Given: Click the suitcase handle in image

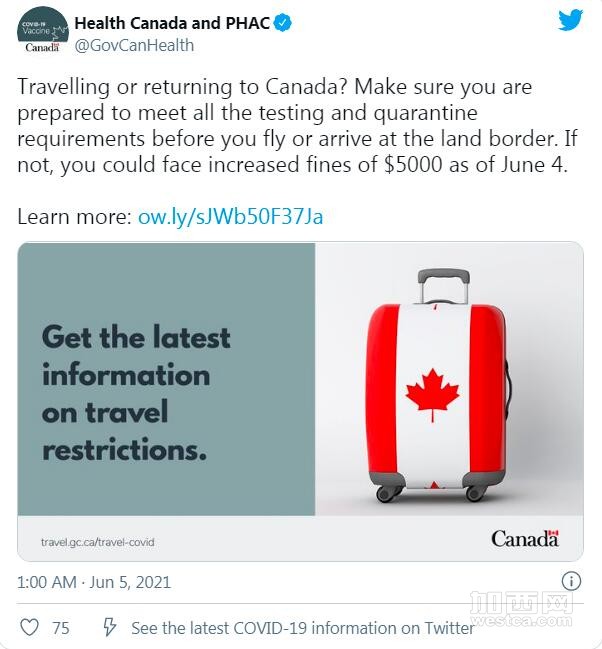Looking at the screenshot, I should point(443,286).
